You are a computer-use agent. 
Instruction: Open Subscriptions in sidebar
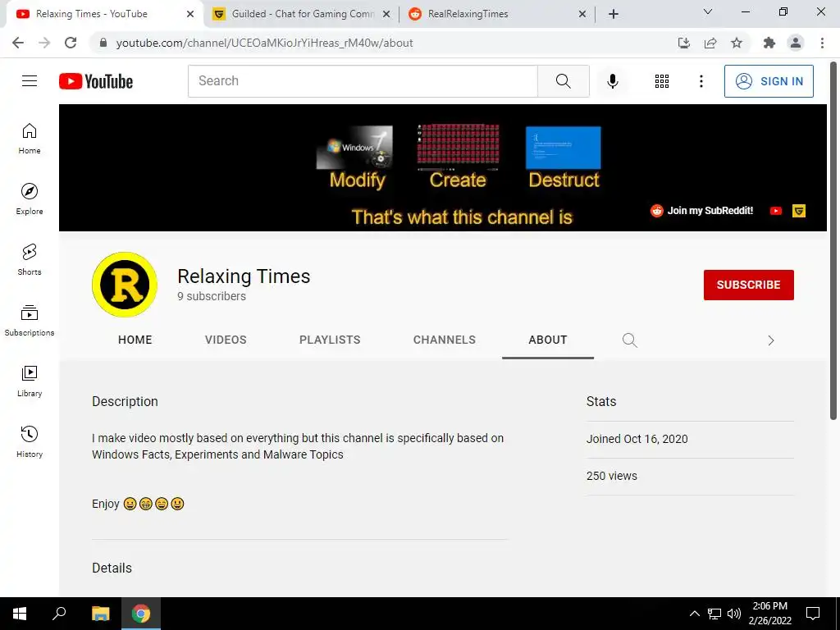click(30, 321)
